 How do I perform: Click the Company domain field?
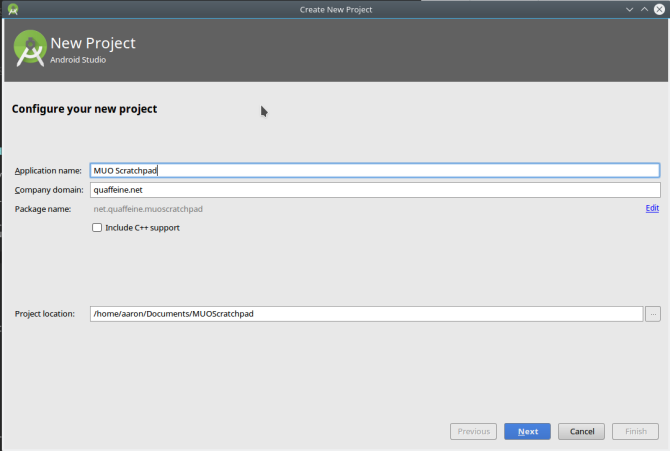tap(375, 190)
